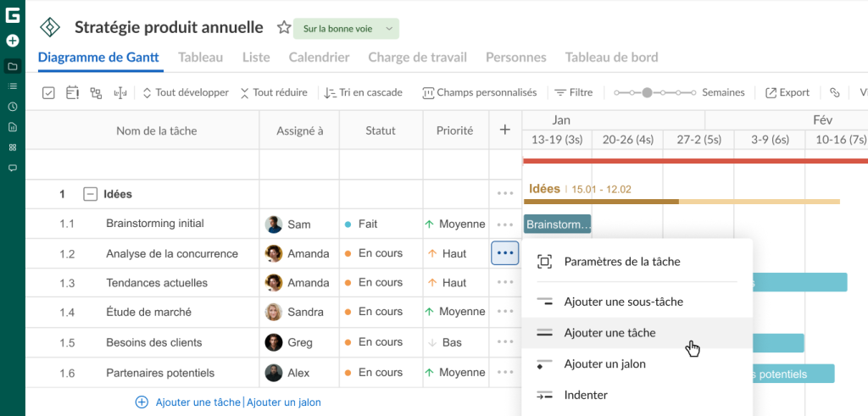Click Ajouter un jalon link below table
Viewport: 868px width, 416px height.
tap(283, 402)
